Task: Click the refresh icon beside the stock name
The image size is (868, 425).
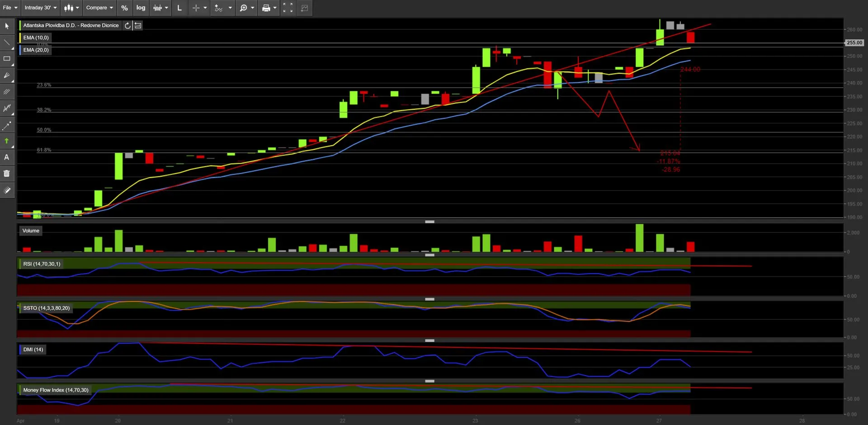Action: (x=128, y=26)
